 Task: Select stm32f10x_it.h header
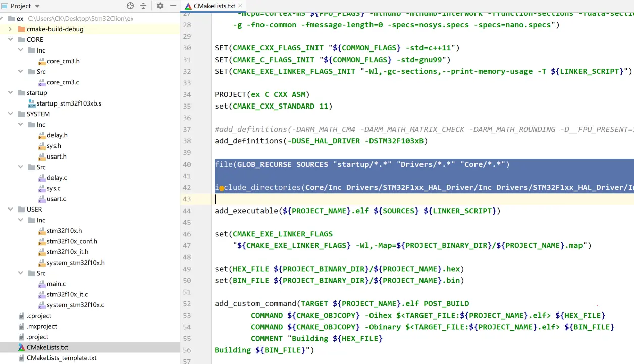click(x=68, y=252)
